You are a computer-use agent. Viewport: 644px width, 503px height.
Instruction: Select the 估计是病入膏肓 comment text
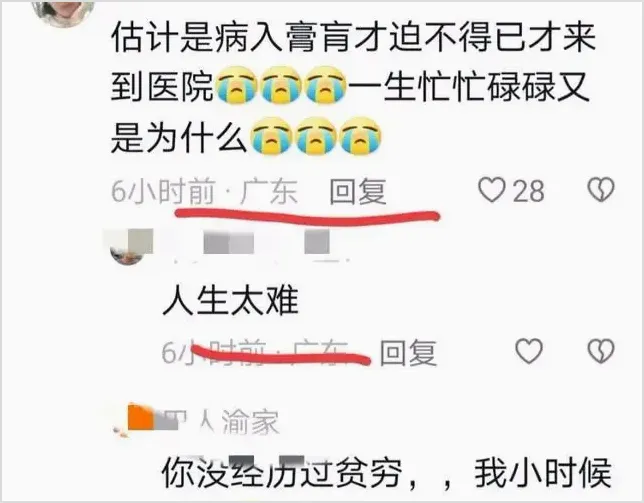[353, 87]
